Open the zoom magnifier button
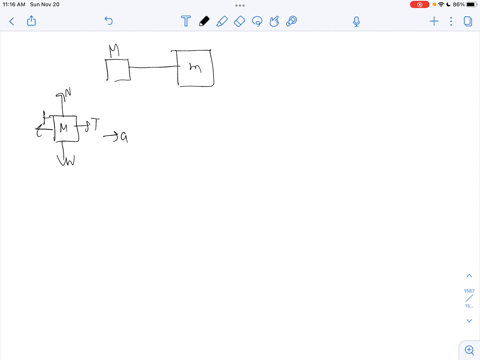Image resolution: width=480 pixels, height=360 pixels. pos(469,350)
